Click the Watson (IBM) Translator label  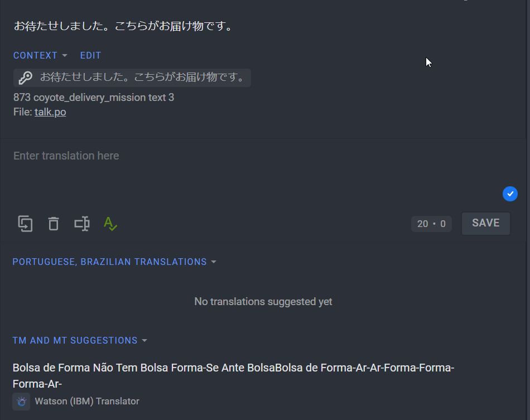tap(87, 402)
